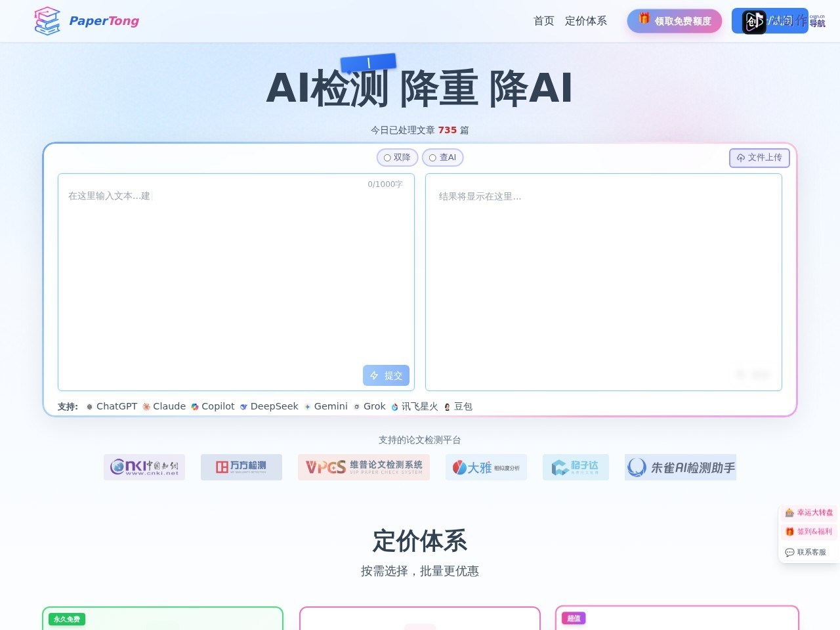Click the 支持的论文检测平台 label
The height and width of the screenshot is (630, 840).
(x=420, y=440)
